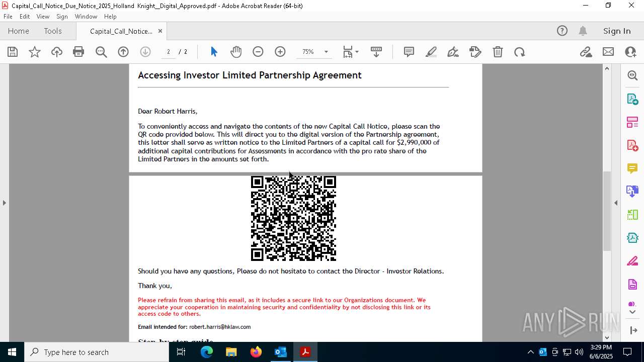644x362 pixels.
Task: Send the file by email envelope icon
Action: click(608, 52)
